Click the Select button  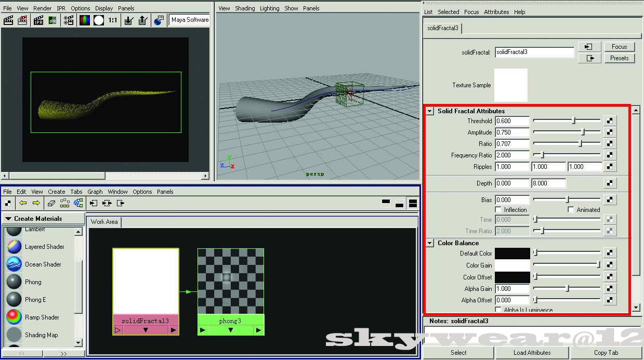pyautogui.click(x=458, y=353)
